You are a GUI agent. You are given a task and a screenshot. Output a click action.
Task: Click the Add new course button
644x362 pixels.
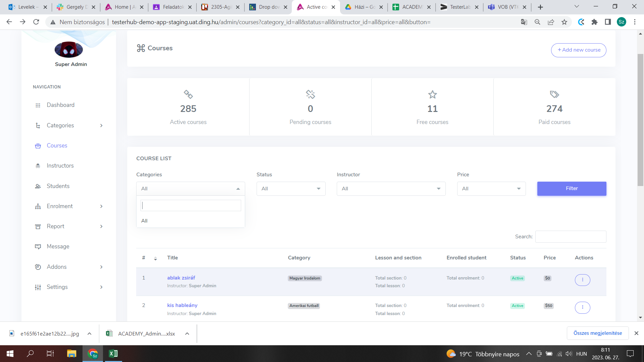click(x=579, y=50)
